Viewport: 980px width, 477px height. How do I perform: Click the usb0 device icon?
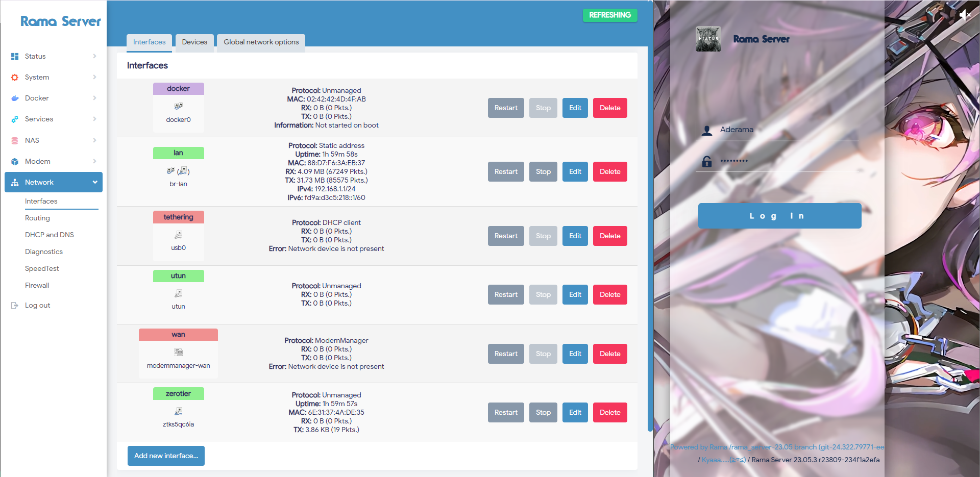pos(178,235)
